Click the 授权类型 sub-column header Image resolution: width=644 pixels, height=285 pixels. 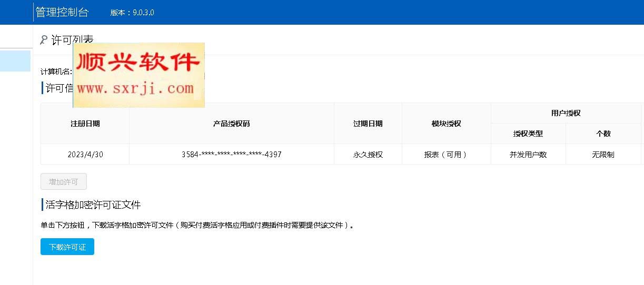528,134
